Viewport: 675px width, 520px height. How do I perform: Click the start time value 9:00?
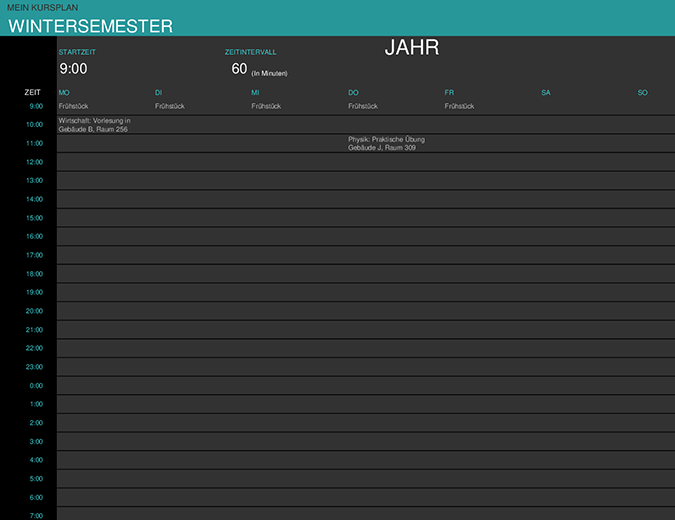click(x=73, y=69)
